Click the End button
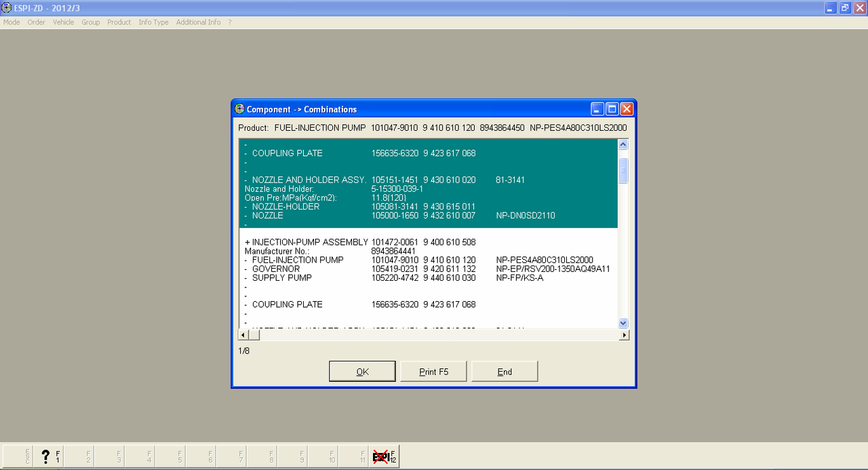Image resolution: width=868 pixels, height=470 pixels. pos(505,372)
